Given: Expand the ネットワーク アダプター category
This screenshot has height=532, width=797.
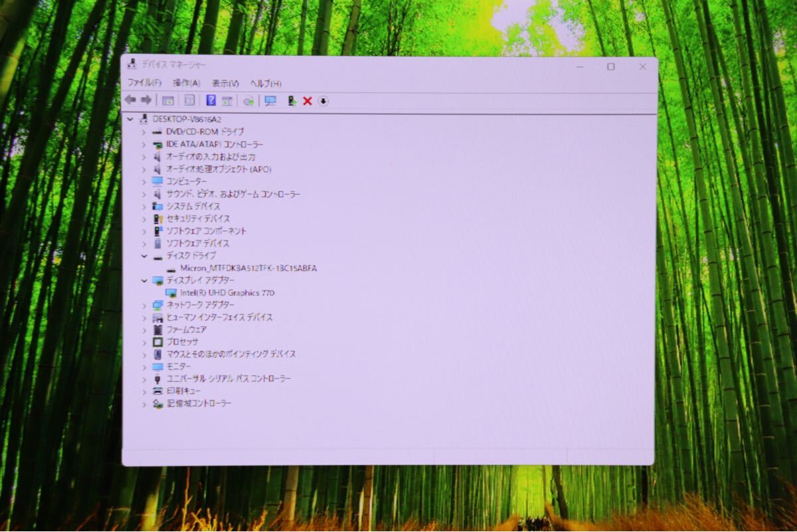Looking at the screenshot, I should coord(144,305).
